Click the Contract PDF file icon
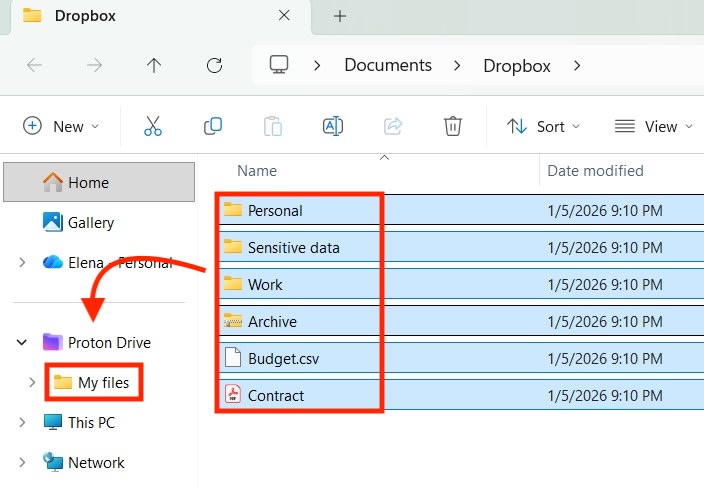The height and width of the screenshot is (487, 704). [233, 394]
